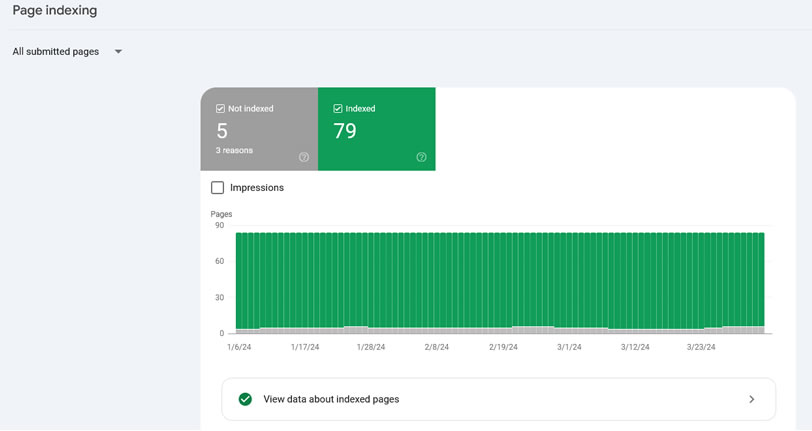This screenshot has height=431, width=812.
Task: Open View data about indexed pages
Action: [x=498, y=399]
